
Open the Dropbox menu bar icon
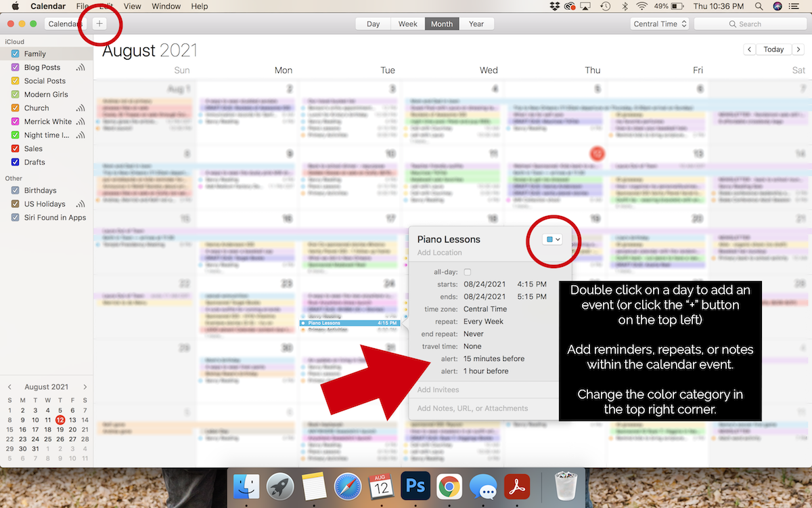tap(555, 6)
